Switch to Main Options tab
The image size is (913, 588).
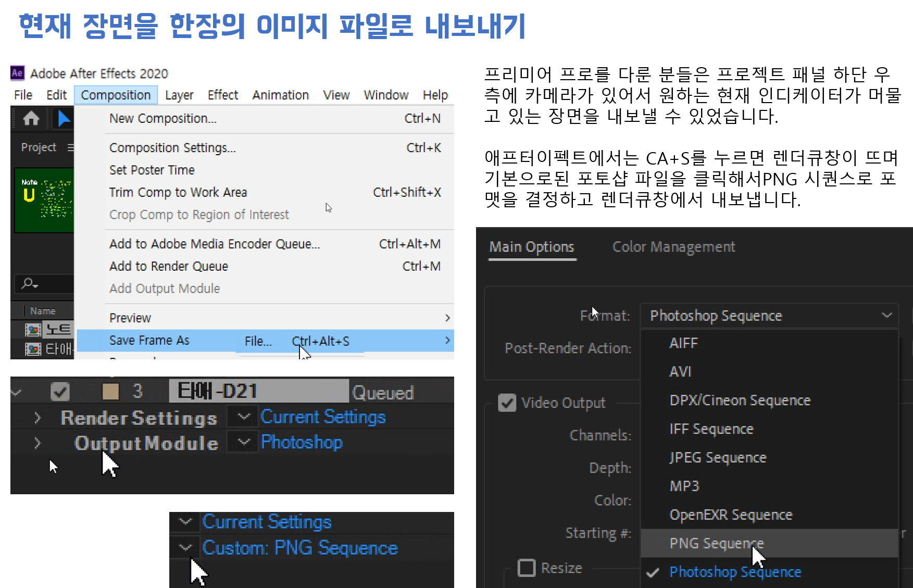tap(532, 247)
